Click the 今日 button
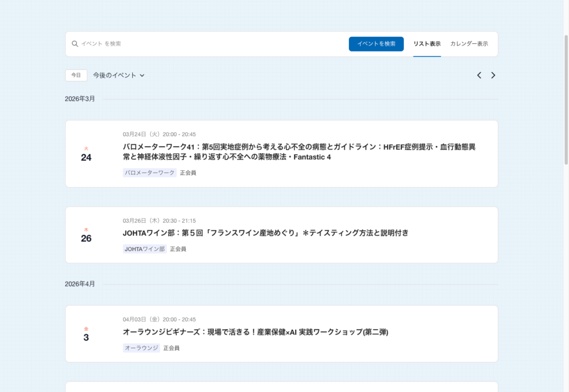Image resolution: width=569 pixels, height=392 pixels. [x=76, y=76]
